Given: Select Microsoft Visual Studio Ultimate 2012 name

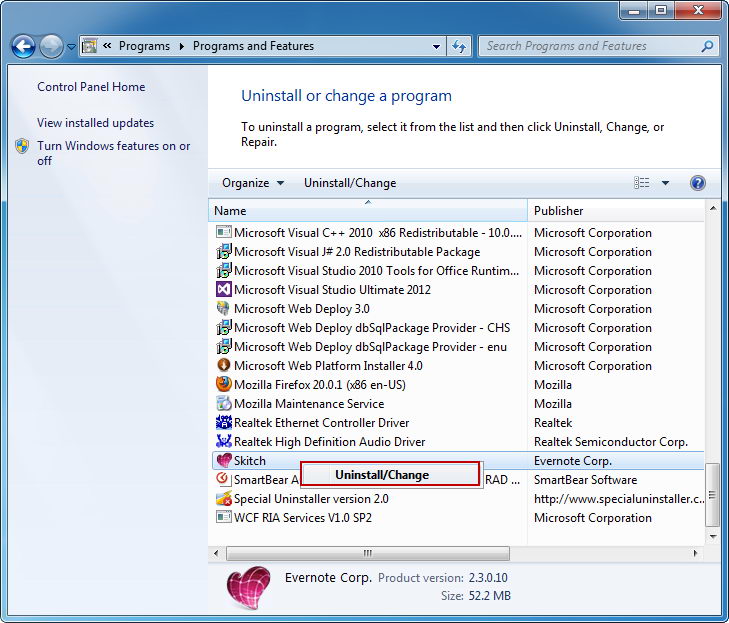Looking at the screenshot, I should pos(332,290).
